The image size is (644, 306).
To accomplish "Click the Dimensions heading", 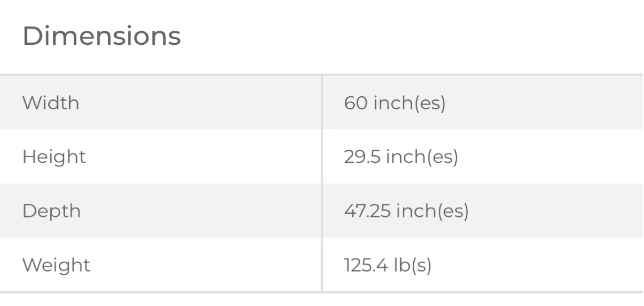I will click(102, 36).
